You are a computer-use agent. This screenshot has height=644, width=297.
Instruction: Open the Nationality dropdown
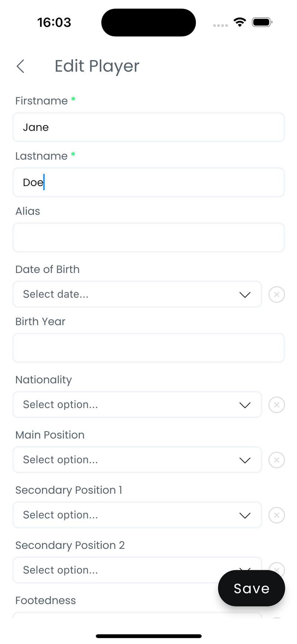[137, 405]
